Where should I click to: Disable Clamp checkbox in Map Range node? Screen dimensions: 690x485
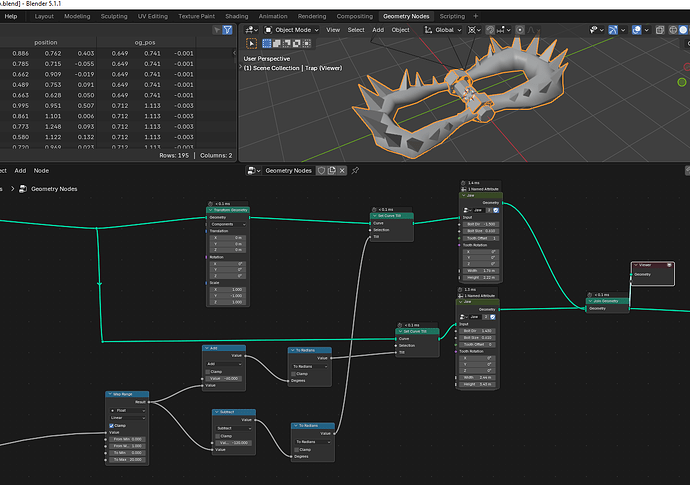coord(111,426)
